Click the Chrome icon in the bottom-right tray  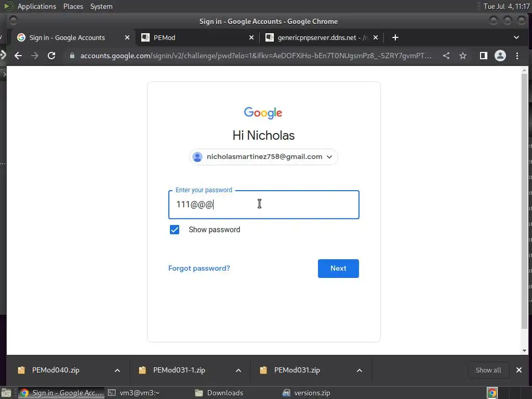(493, 393)
